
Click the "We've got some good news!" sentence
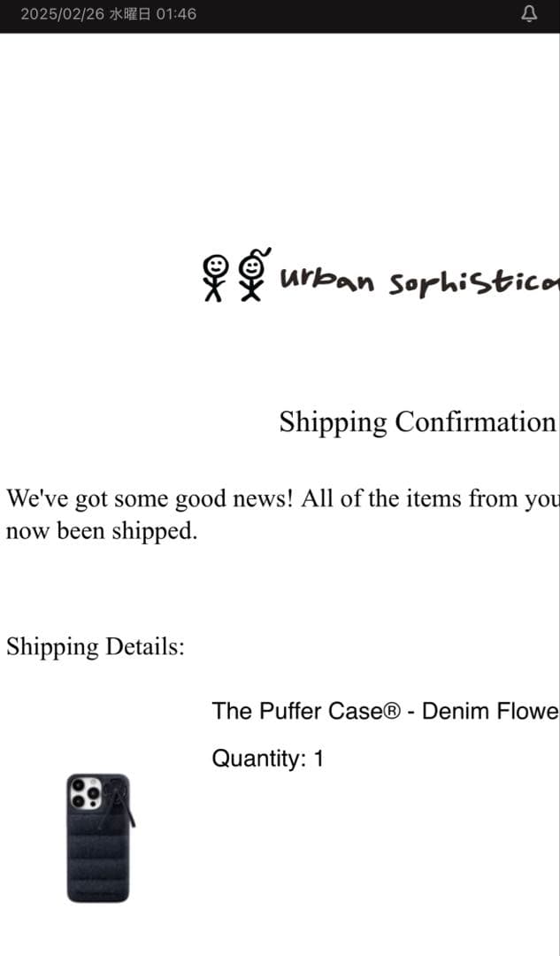[150, 499]
